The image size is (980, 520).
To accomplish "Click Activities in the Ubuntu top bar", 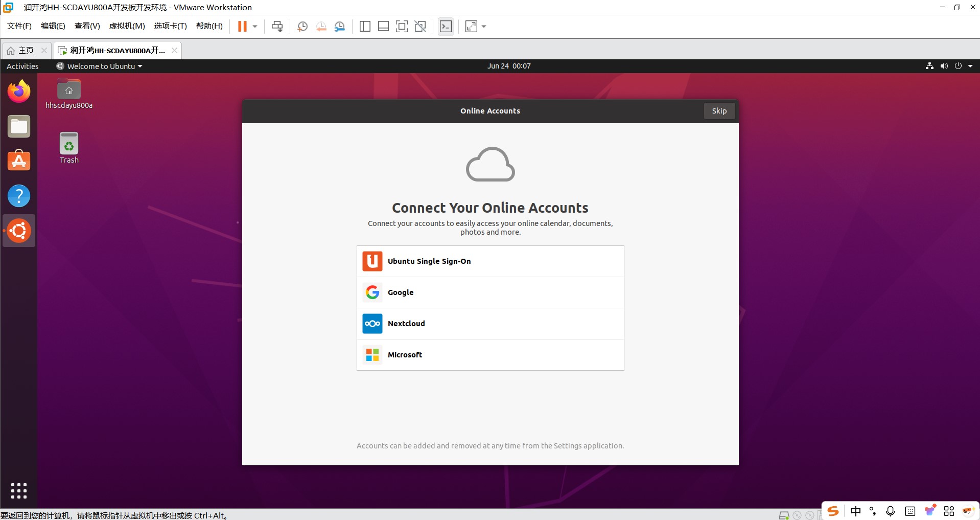I will point(22,66).
